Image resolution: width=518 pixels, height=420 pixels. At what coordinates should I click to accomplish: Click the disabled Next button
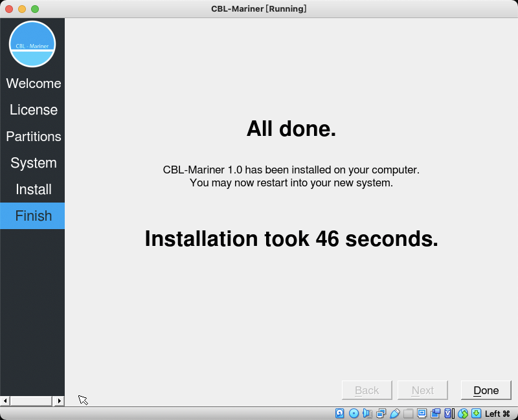[423, 390]
